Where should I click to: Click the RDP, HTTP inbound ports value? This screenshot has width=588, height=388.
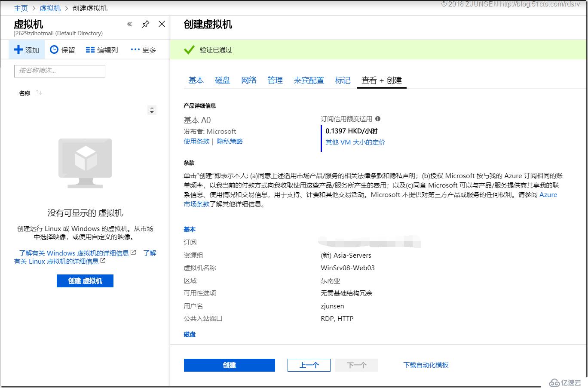[x=337, y=319]
